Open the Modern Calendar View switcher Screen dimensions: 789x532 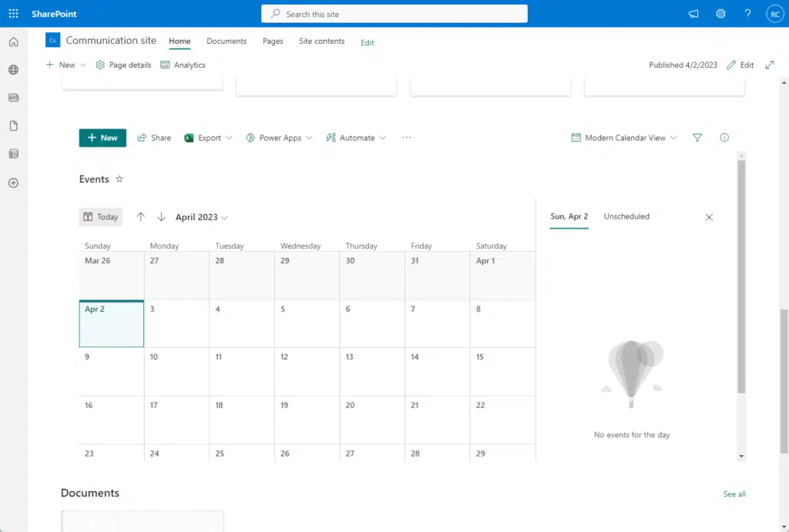[624, 138]
